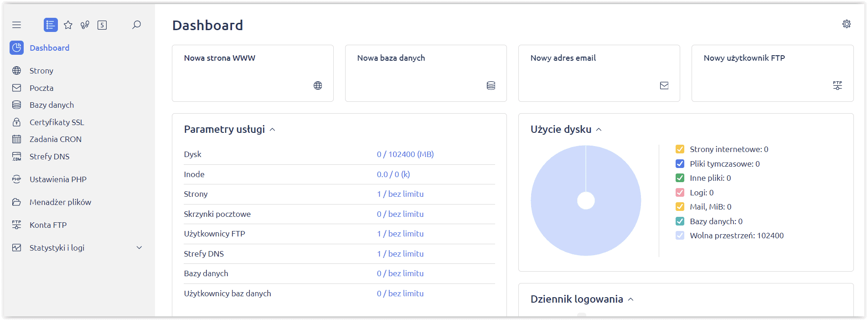Screen dimensions: 868x320
Task: Expand Statystyki i logi submenu
Action: click(x=139, y=248)
